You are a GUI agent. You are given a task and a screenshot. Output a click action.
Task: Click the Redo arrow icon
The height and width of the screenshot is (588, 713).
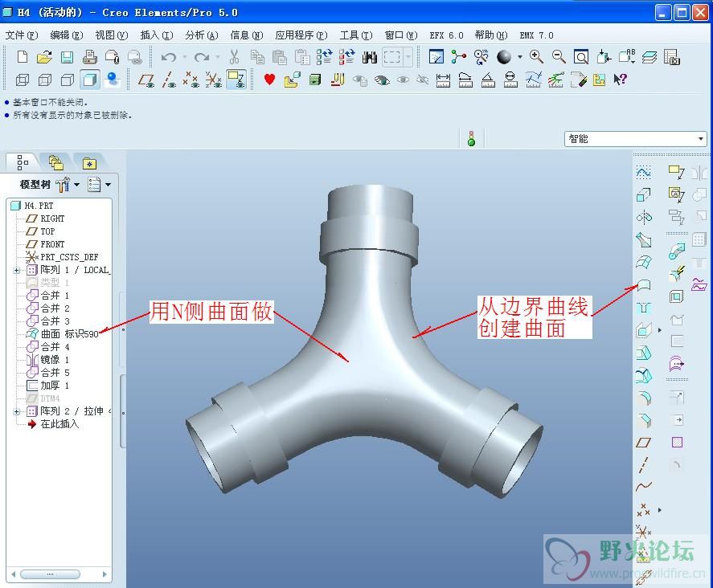click(202, 57)
